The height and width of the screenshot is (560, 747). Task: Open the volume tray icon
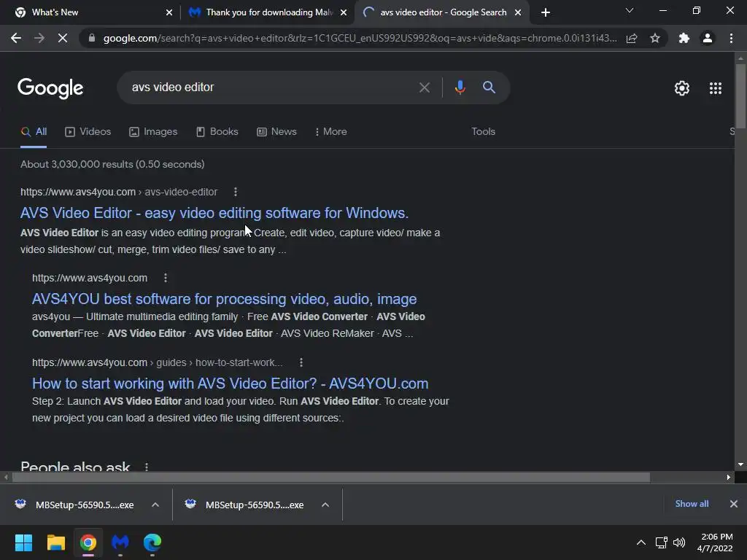679,542
